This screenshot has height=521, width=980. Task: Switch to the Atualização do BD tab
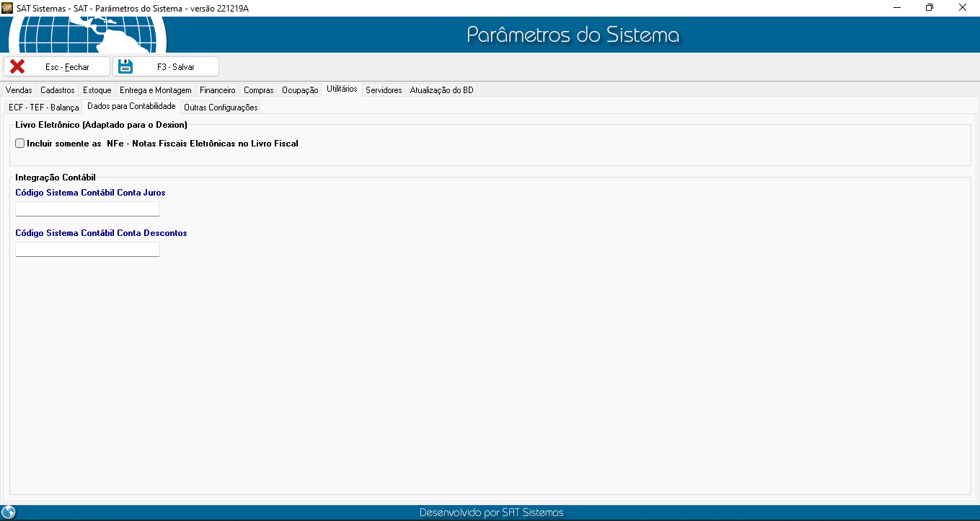(441, 90)
